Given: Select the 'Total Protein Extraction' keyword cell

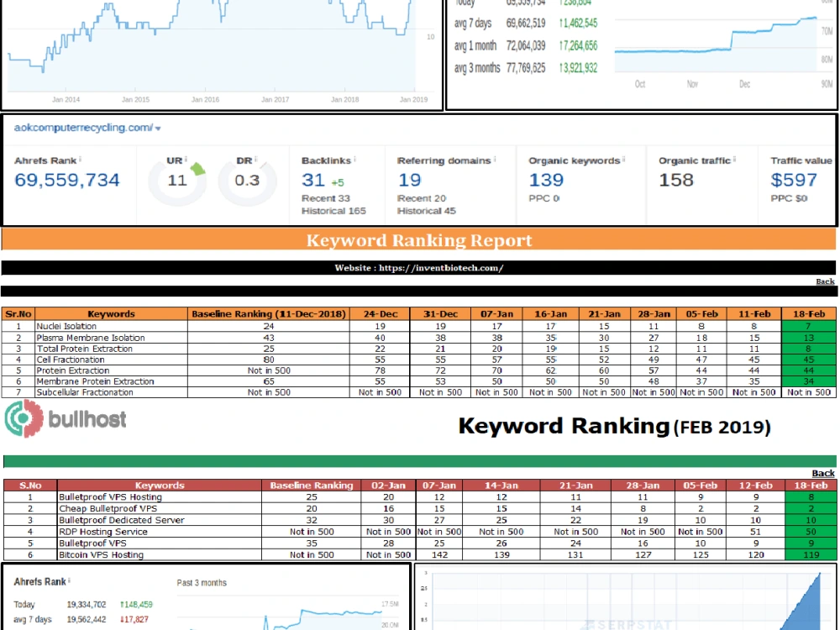Looking at the screenshot, I should (112, 349).
